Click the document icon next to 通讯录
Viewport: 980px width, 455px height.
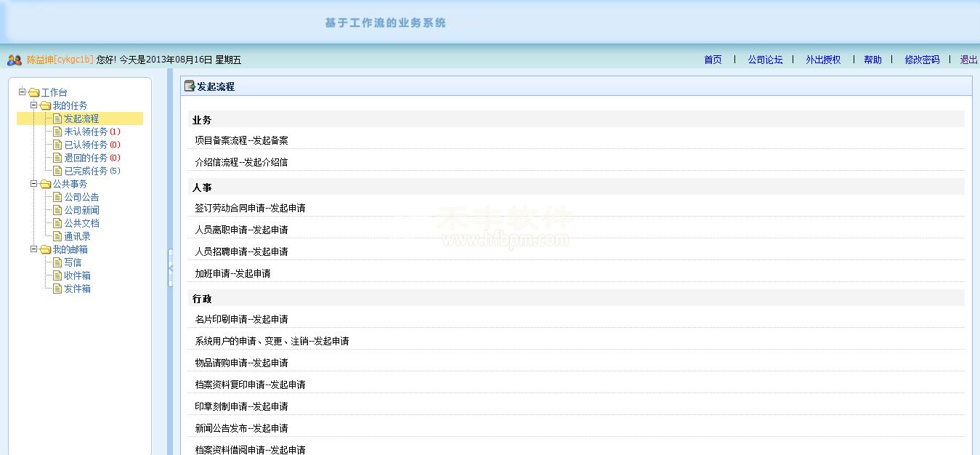coord(57,236)
